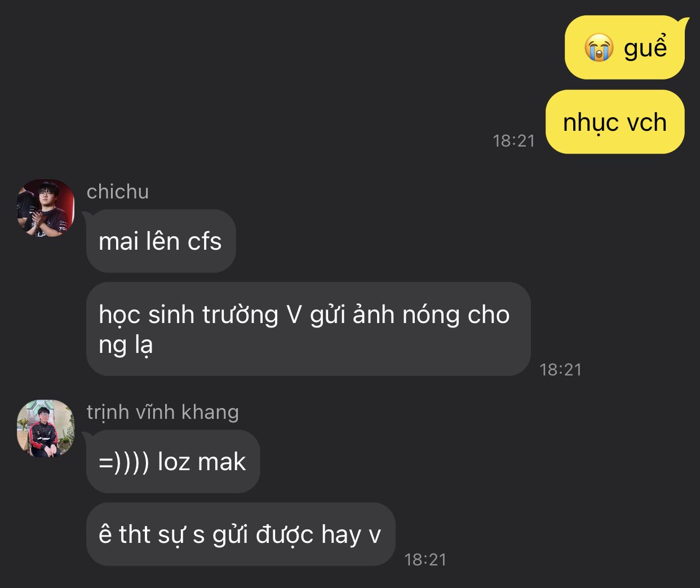The height and width of the screenshot is (588, 700).
Task: Tap the word "vch" in the yellow bubble
Action: [x=646, y=122]
